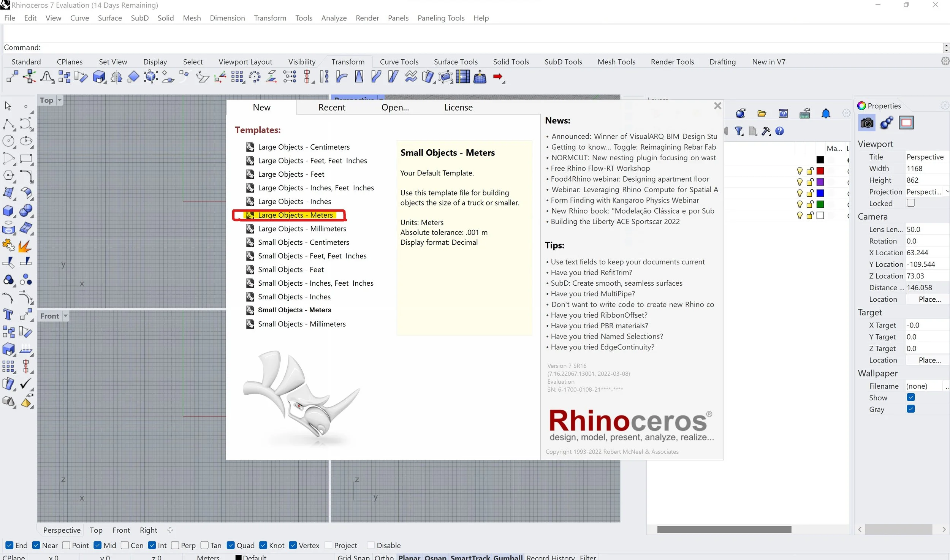Image resolution: width=950 pixels, height=560 pixels.
Task: Open the Bend transform tool
Action: point(341,77)
